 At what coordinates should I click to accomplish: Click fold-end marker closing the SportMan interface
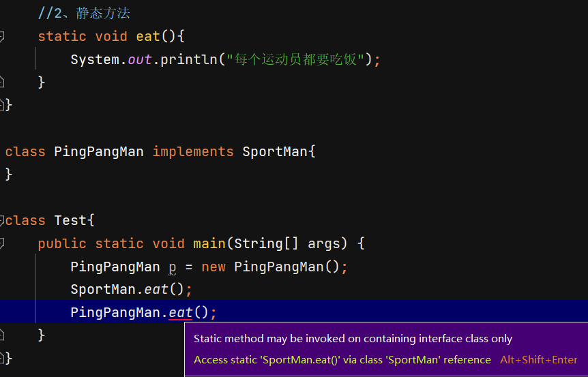[x=3, y=105]
